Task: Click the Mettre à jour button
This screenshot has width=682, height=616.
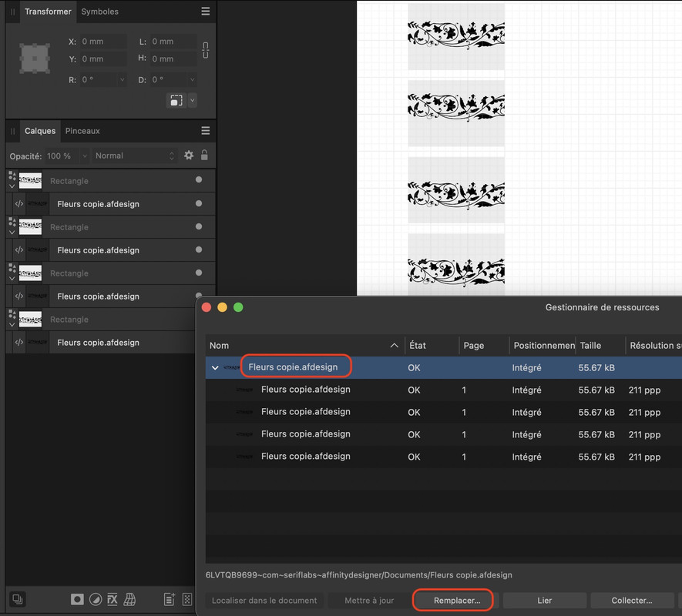Action: point(369,601)
